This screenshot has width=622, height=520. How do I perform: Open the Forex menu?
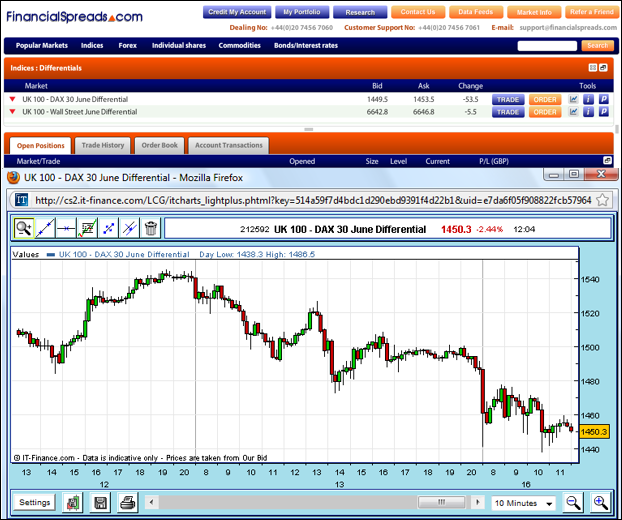(x=127, y=46)
